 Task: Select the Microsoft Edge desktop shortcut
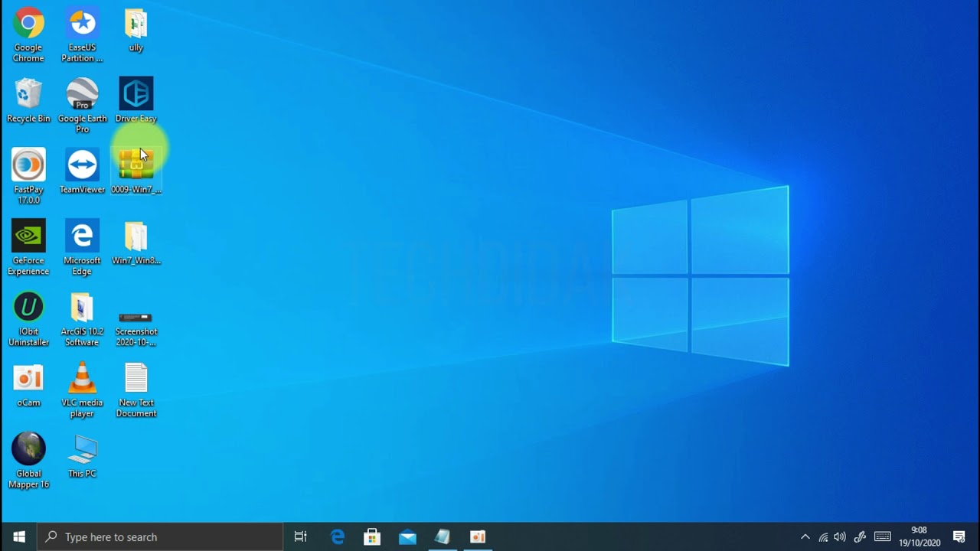pyautogui.click(x=82, y=248)
